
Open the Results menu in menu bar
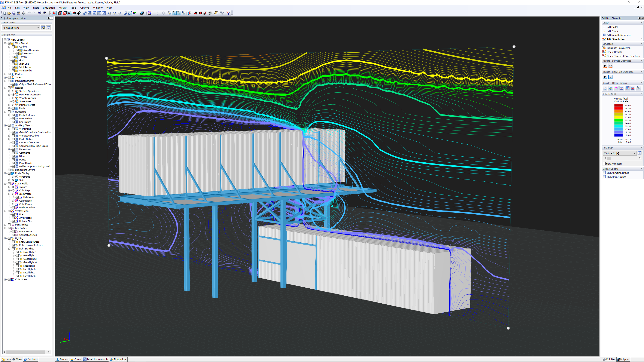pyautogui.click(x=62, y=7)
